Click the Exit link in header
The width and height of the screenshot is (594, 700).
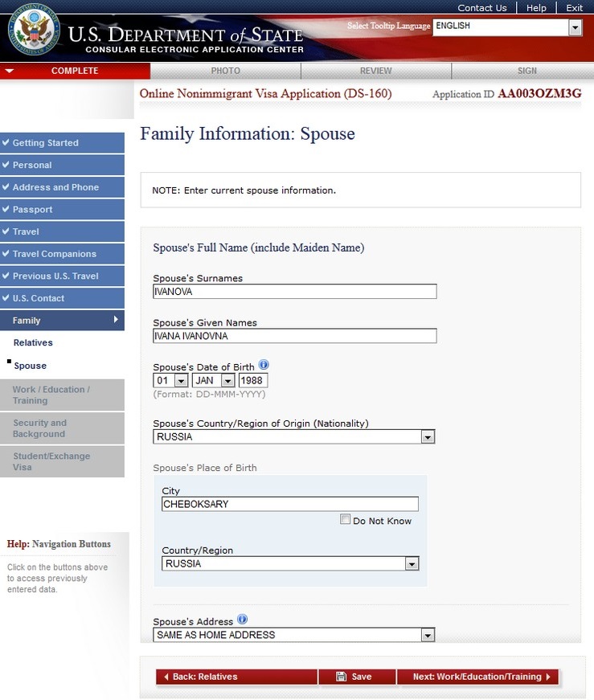pyautogui.click(x=574, y=7)
